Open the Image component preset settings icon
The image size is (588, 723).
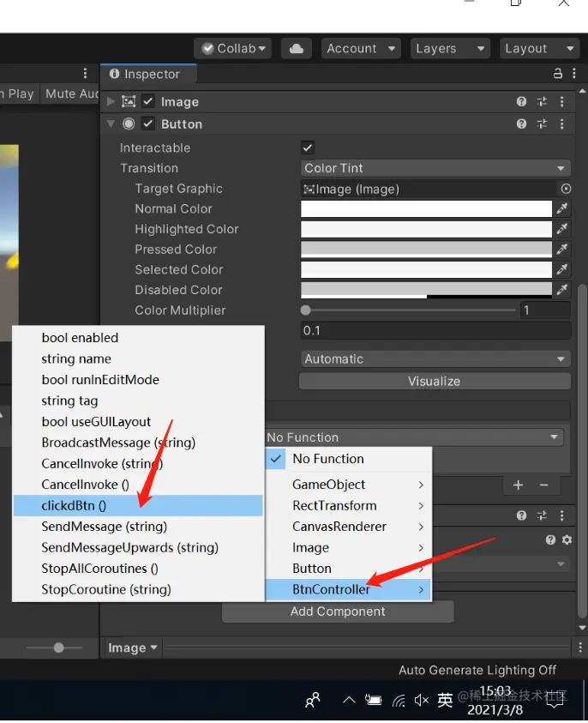(542, 101)
